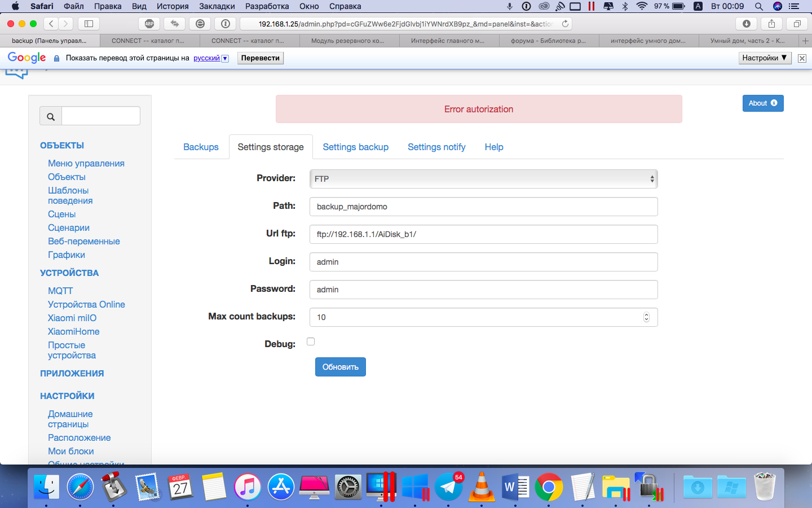Open Telegram from the dock
812x508 pixels.
(448, 487)
